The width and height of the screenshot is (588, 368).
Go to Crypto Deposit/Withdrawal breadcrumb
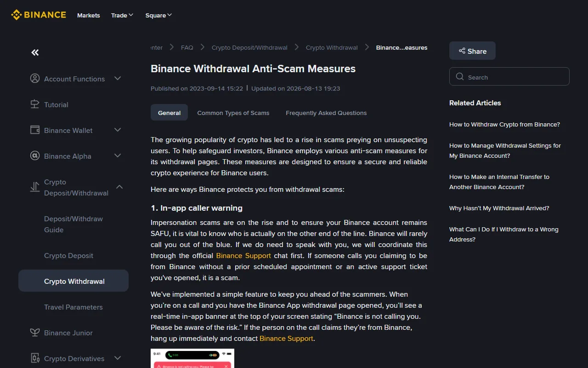(x=249, y=47)
